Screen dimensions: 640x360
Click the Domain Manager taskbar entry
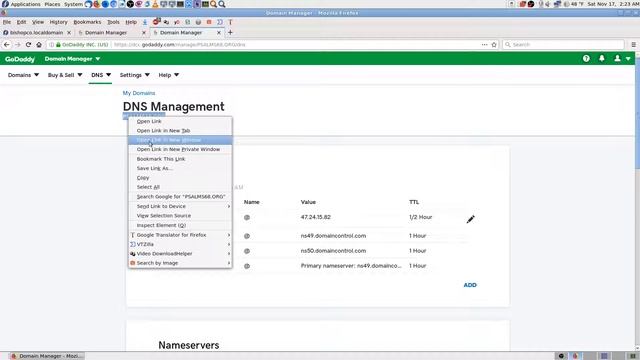pyautogui.click(x=47, y=356)
